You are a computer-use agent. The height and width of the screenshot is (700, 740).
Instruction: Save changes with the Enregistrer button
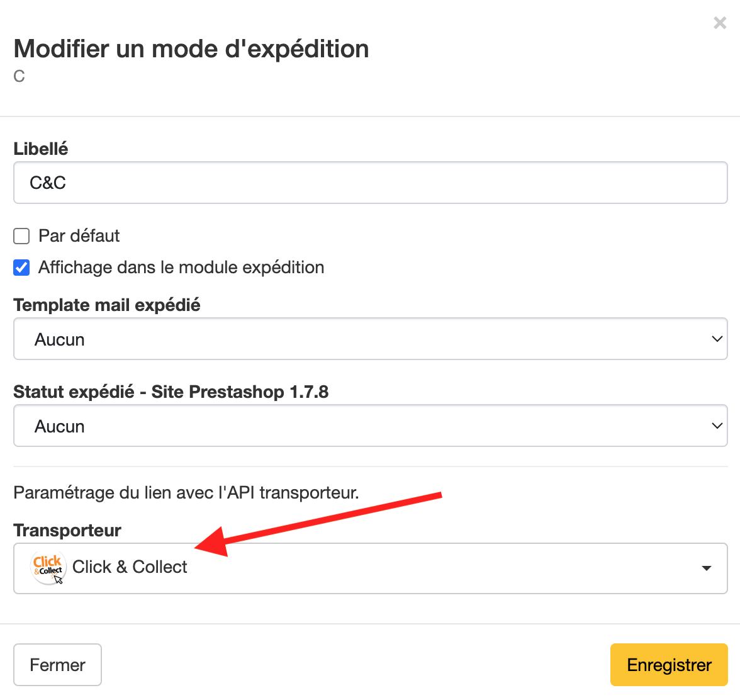point(669,665)
